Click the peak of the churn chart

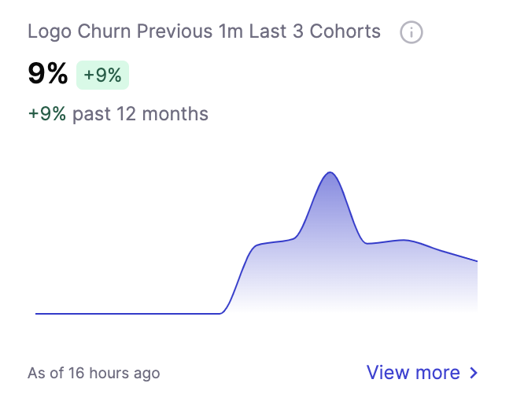tap(330, 172)
